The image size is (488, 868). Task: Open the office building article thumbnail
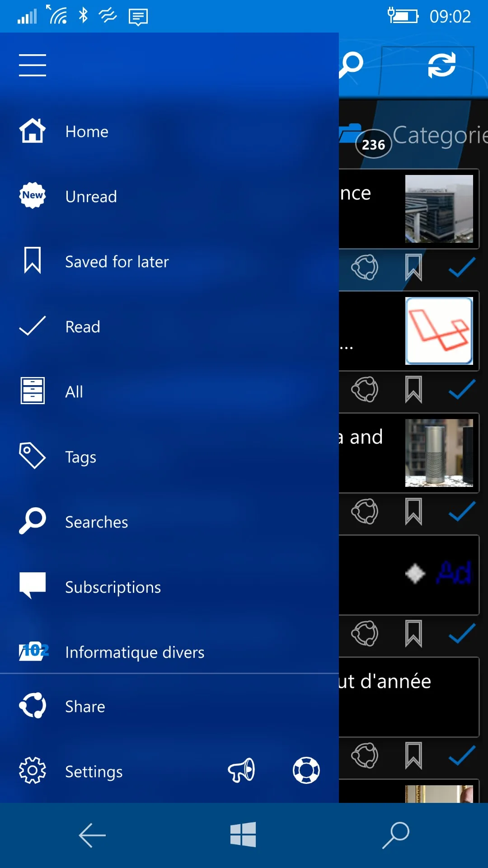pos(439,209)
